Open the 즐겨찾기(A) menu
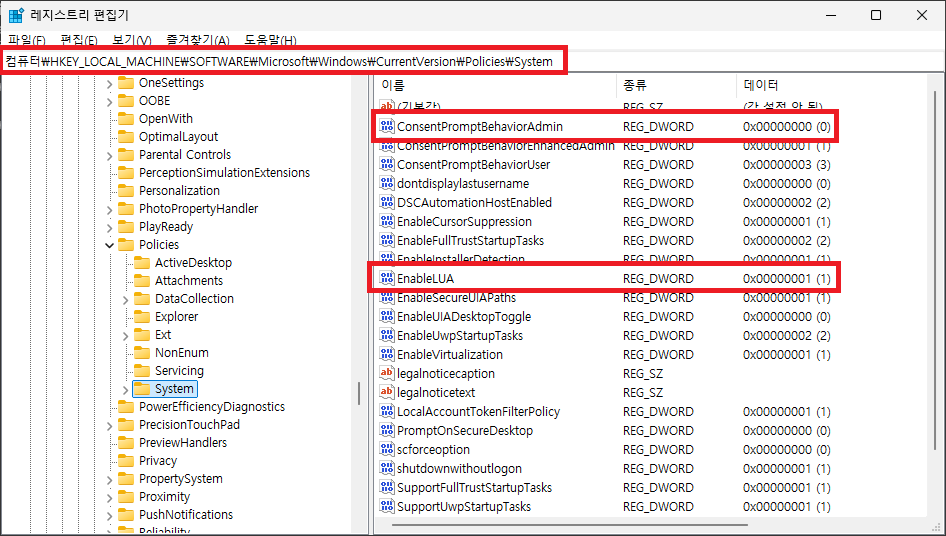946x536 pixels. coord(198,40)
